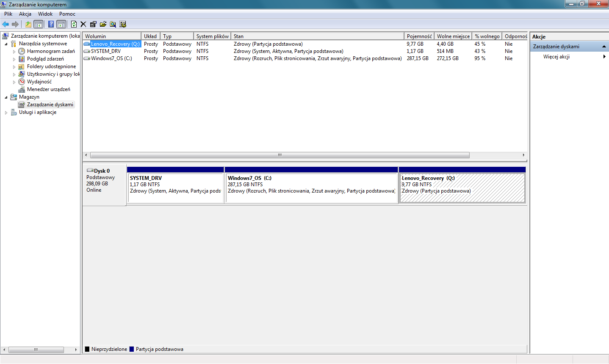Toggle the action pane toolbar icon

pos(61,24)
